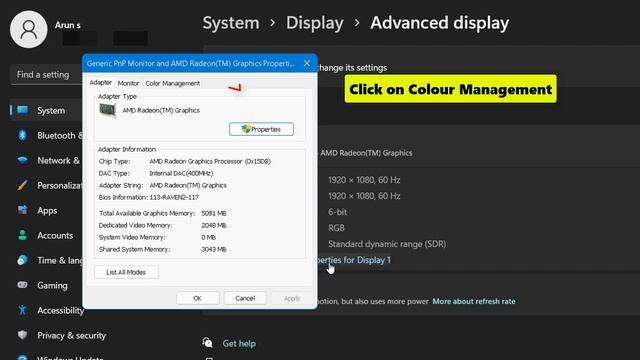Click the Bluetooth sidebar icon
Screen dimensions: 640x360
22,135
